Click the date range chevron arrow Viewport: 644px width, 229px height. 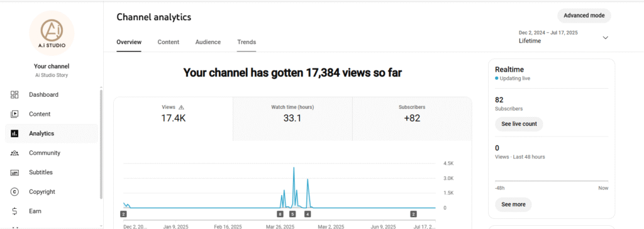tap(605, 37)
